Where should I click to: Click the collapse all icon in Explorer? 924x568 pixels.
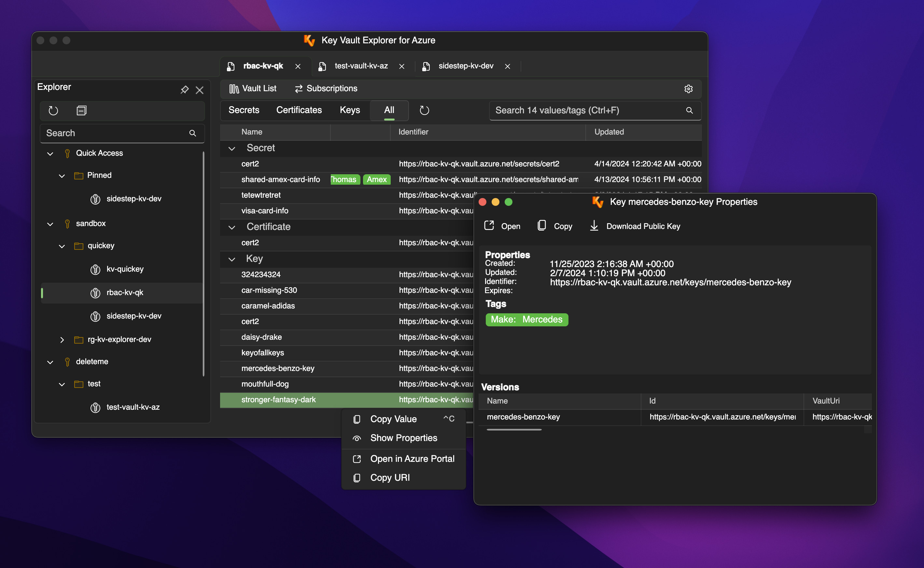[81, 110]
